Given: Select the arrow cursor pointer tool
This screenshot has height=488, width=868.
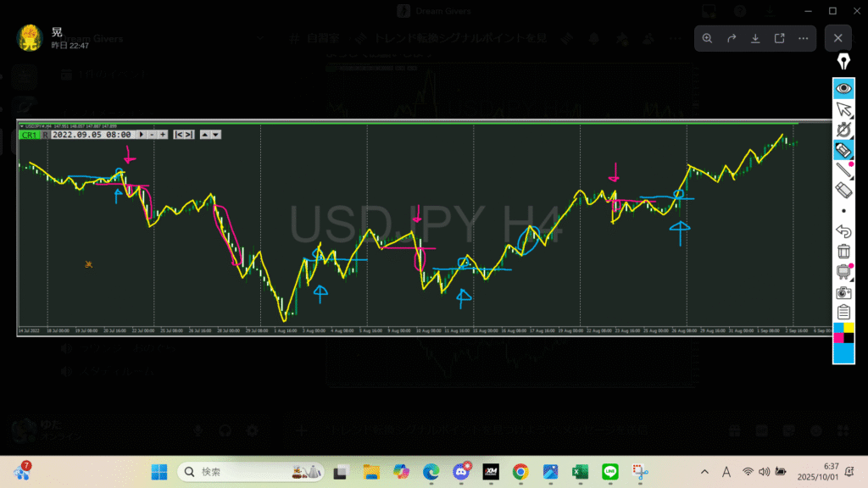Looking at the screenshot, I should click(843, 109).
